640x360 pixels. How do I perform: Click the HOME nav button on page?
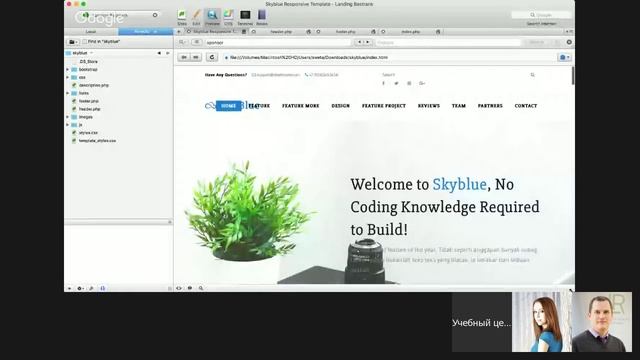(x=229, y=106)
